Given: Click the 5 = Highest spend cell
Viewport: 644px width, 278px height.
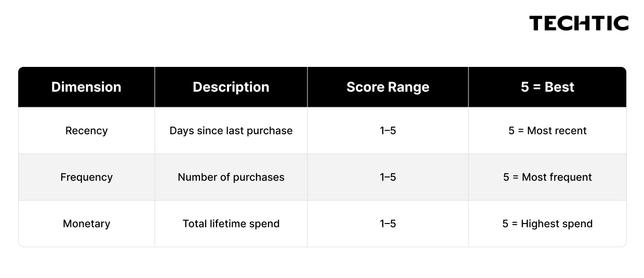Looking at the screenshot, I should [x=547, y=224].
